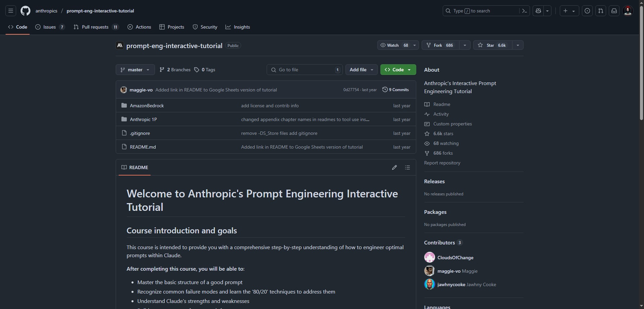Select the README tab above readme content
This screenshot has width=644, height=309.
135,167
